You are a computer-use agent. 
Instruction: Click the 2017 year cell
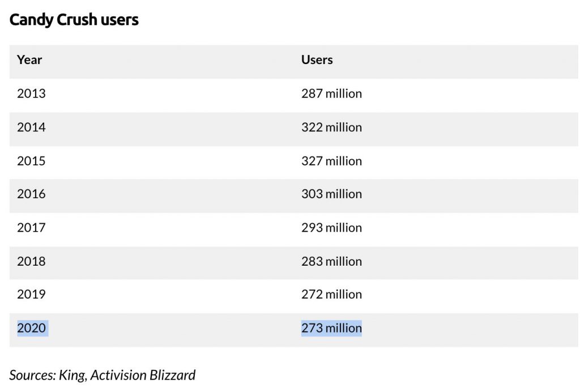tap(32, 227)
